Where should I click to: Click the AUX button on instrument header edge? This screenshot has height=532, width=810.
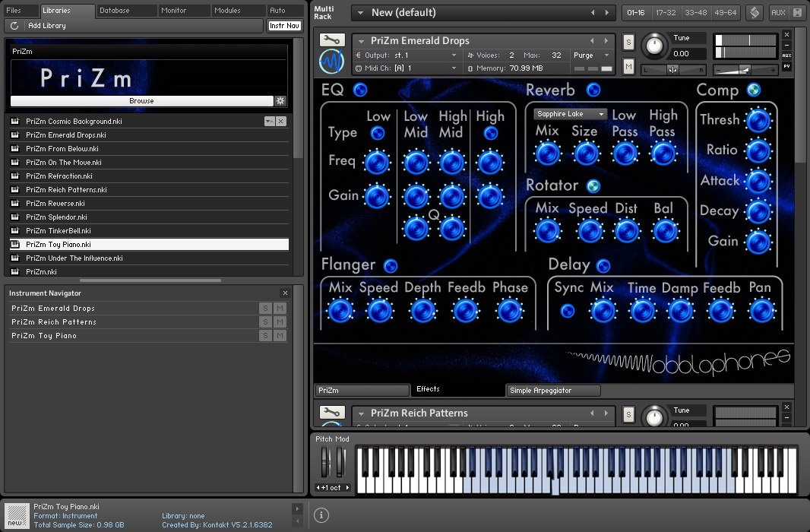786,55
